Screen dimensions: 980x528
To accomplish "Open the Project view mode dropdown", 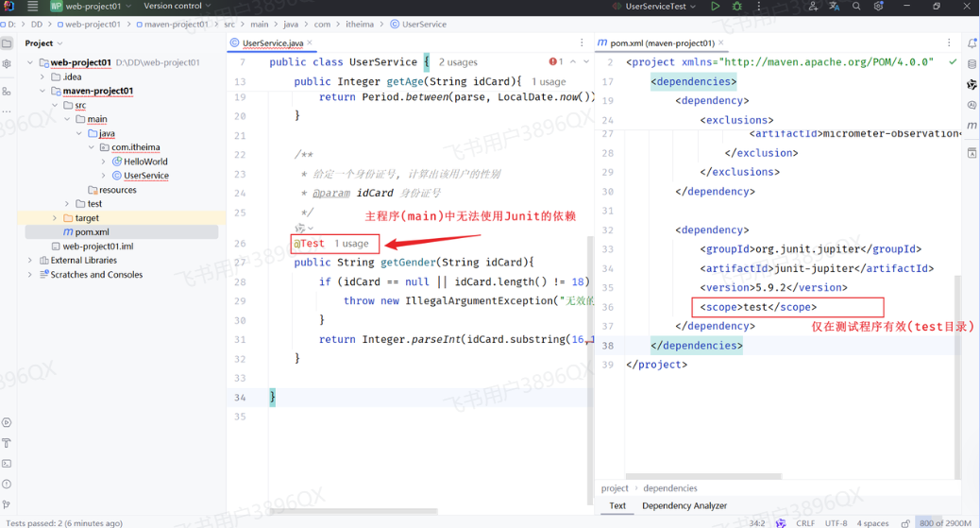I will click(43, 43).
